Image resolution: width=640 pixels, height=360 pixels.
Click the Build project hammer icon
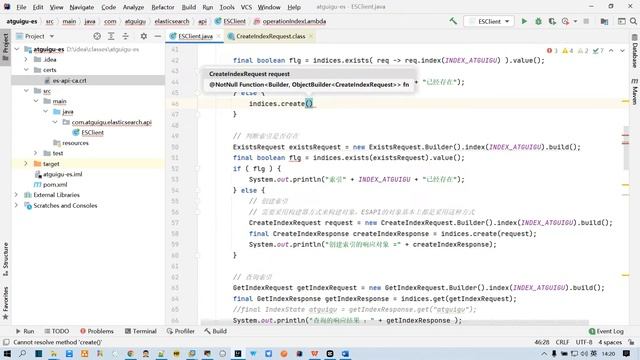tap(453, 21)
